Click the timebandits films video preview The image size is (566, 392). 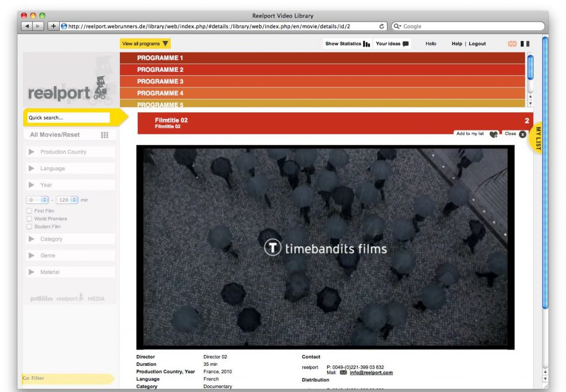coord(325,248)
